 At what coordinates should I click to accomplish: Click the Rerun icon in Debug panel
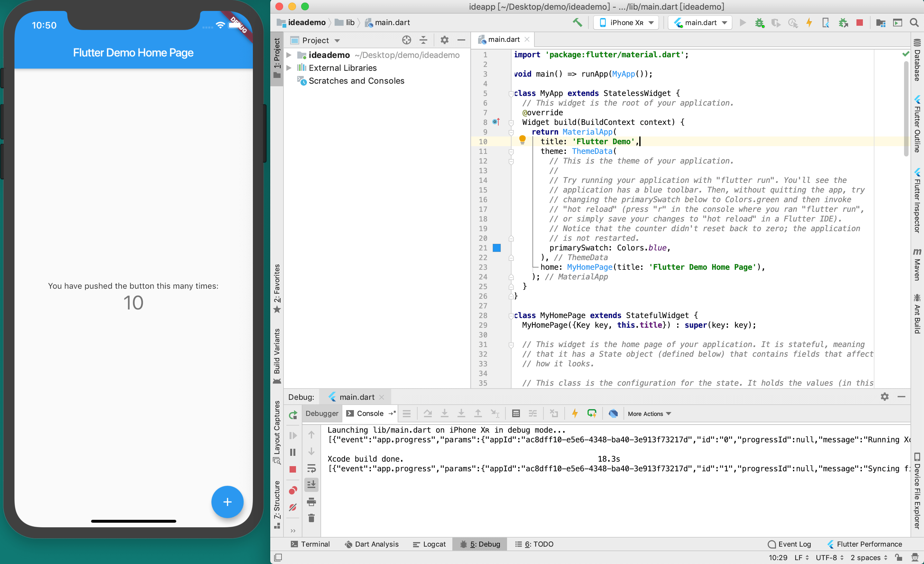coord(293,415)
